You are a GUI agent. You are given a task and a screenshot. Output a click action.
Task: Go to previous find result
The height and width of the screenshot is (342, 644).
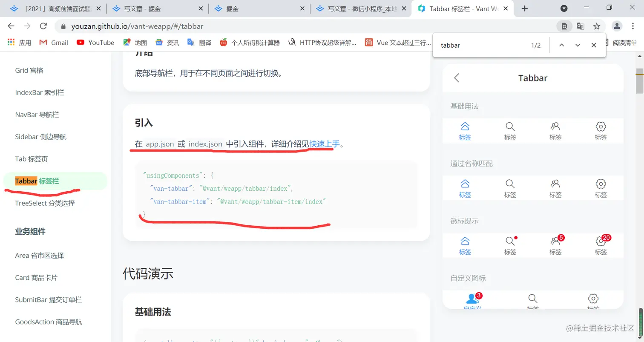[x=561, y=45]
